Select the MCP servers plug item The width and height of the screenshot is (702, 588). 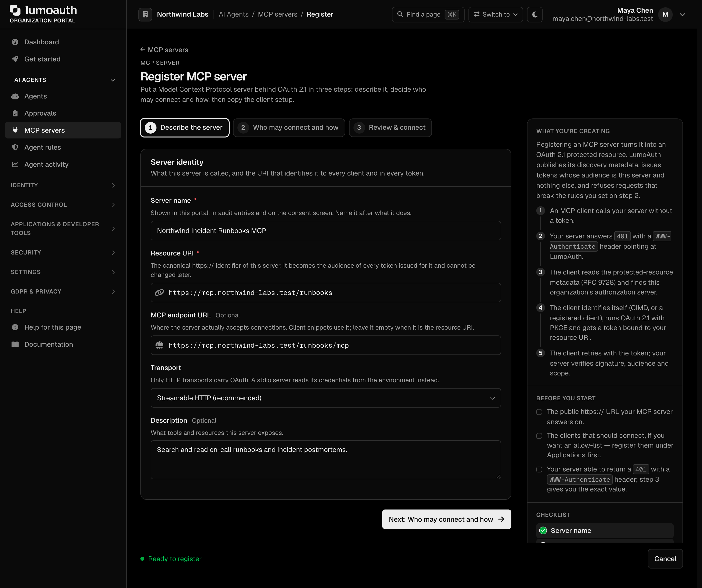point(63,130)
